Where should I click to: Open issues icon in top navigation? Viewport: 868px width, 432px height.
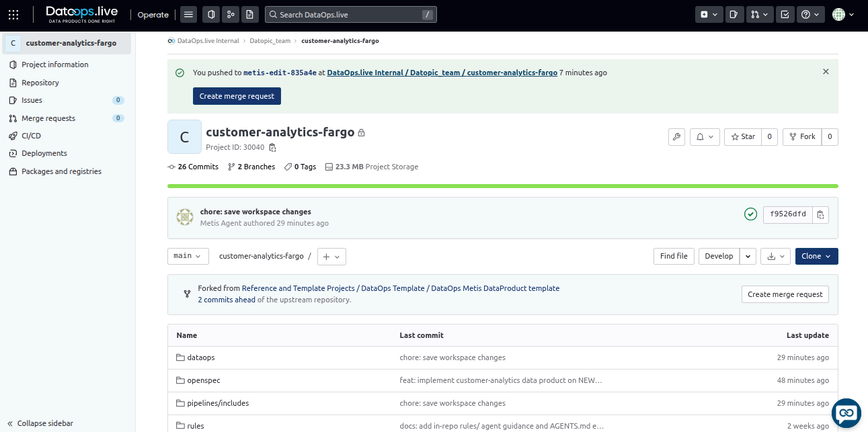[734, 14]
